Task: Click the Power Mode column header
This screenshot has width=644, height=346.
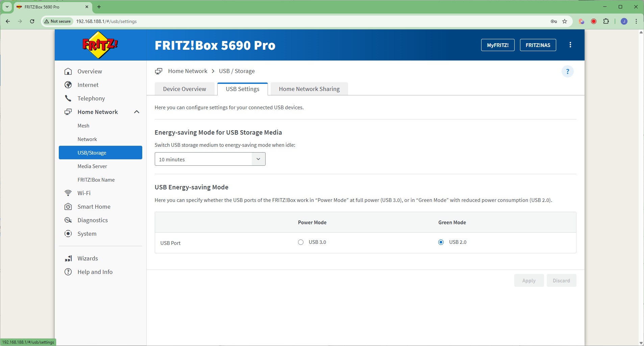Action: click(312, 223)
